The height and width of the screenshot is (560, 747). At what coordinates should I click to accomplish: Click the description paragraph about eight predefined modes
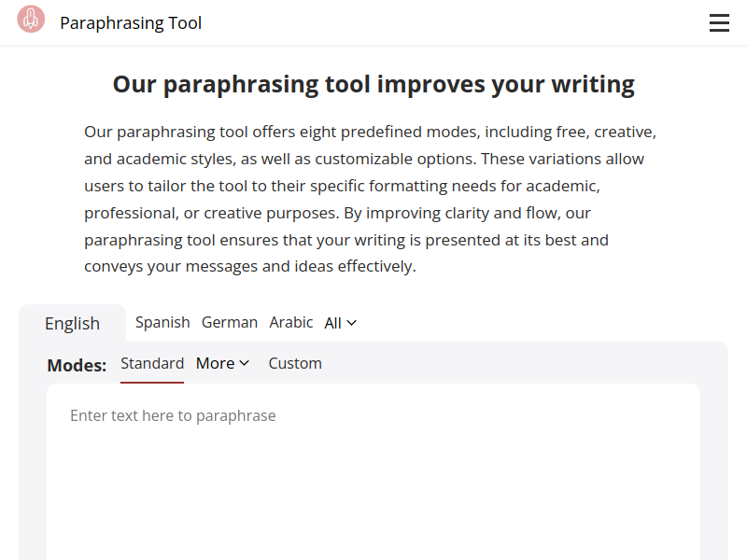tap(371, 199)
